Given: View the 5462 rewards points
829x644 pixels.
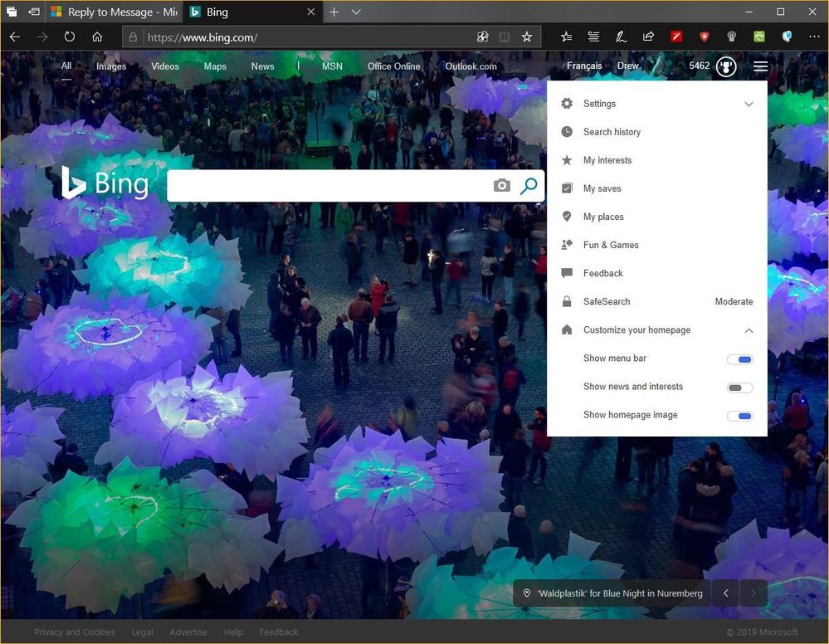Looking at the screenshot, I should (x=699, y=66).
